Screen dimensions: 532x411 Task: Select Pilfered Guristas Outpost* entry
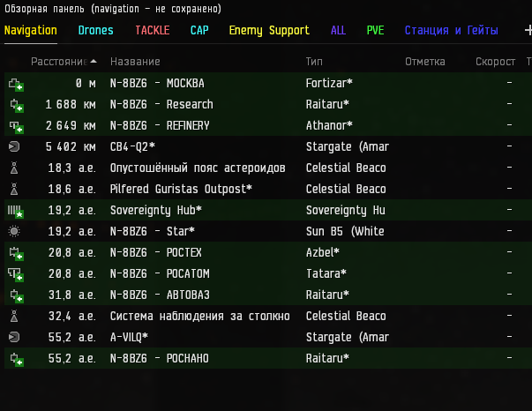pos(181,189)
